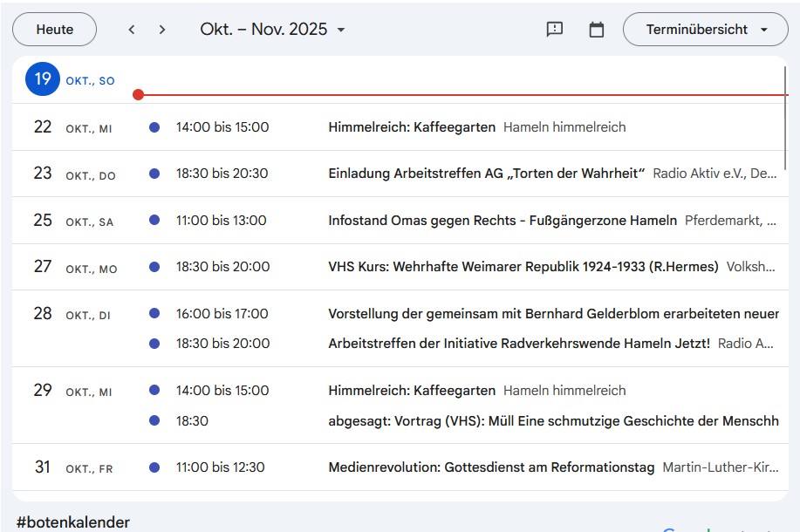Click the blue dot for Torten der Wahrheit event
800x532 pixels.
(x=154, y=174)
